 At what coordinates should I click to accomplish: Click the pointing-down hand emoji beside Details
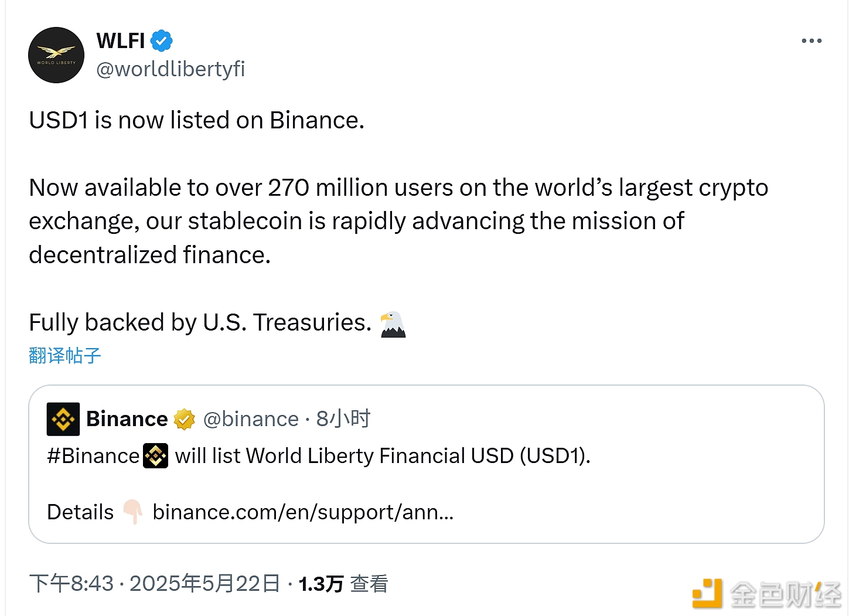133,512
